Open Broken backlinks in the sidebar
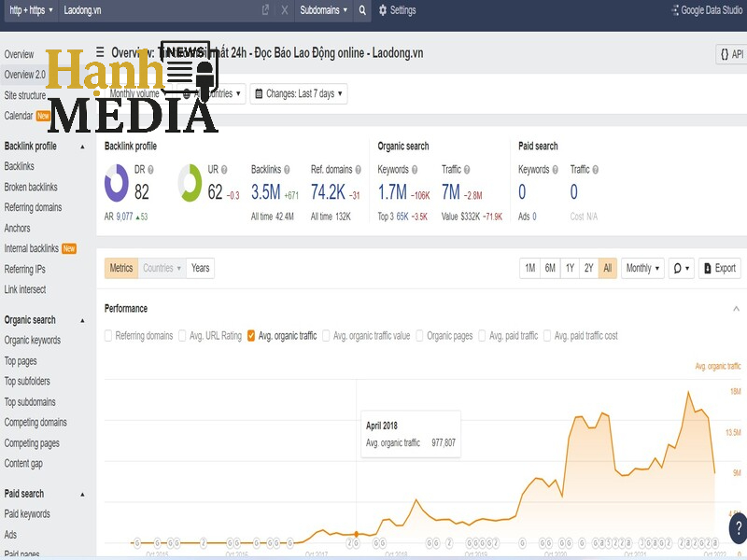 pos(31,188)
